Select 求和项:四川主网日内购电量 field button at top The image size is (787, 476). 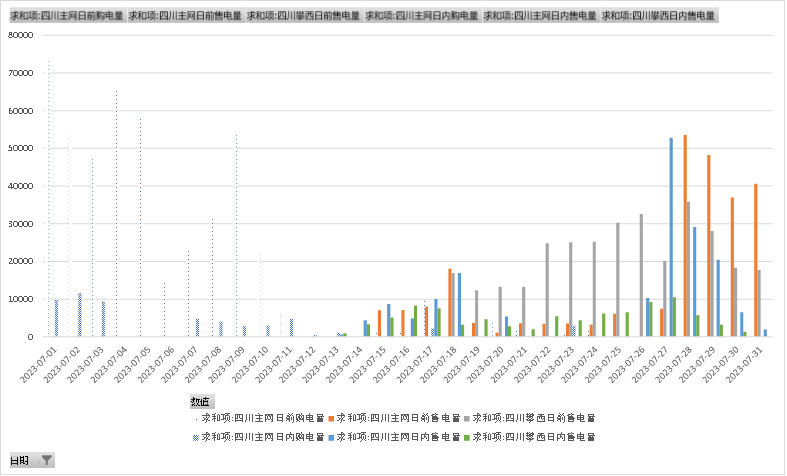[422, 16]
